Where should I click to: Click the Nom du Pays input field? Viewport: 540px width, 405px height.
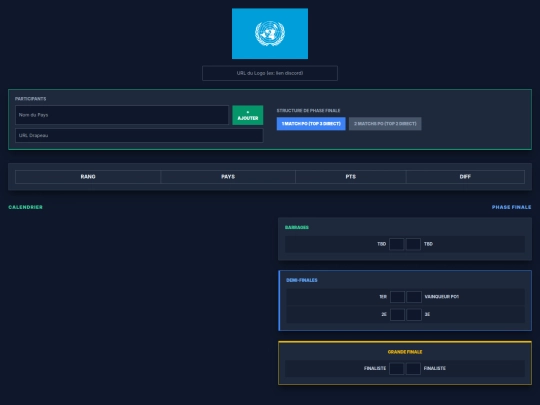[122, 115]
